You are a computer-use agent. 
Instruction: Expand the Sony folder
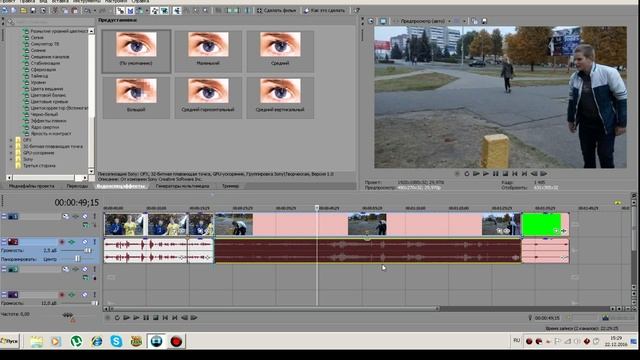click(x=11, y=159)
